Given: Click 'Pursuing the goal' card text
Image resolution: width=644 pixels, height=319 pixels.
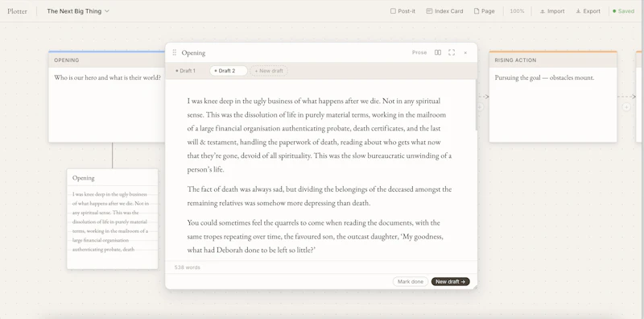Looking at the screenshot, I should (x=544, y=77).
